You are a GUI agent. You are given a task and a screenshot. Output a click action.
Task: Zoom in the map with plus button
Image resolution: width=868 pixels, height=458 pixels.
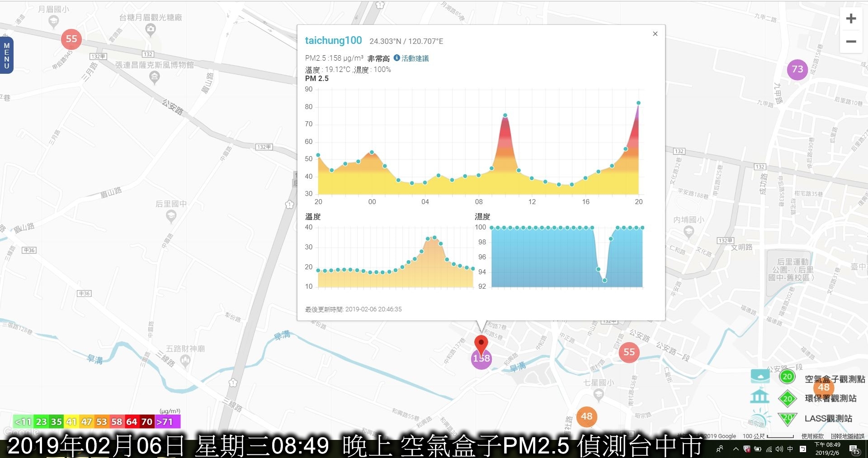(851, 19)
